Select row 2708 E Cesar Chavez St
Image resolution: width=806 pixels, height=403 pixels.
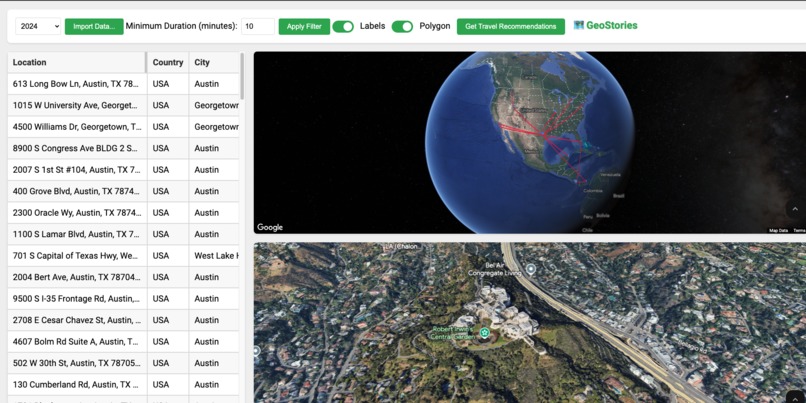coord(123,320)
